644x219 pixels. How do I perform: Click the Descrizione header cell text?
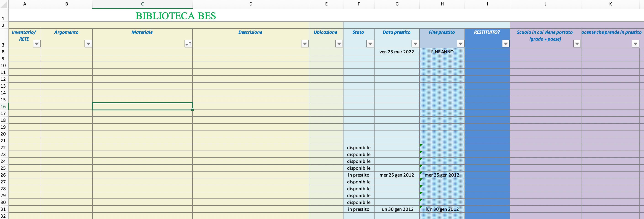pyautogui.click(x=250, y=32)
